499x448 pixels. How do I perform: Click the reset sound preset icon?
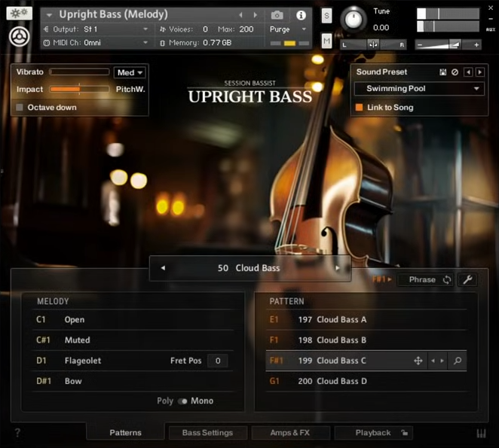point(455,72)
